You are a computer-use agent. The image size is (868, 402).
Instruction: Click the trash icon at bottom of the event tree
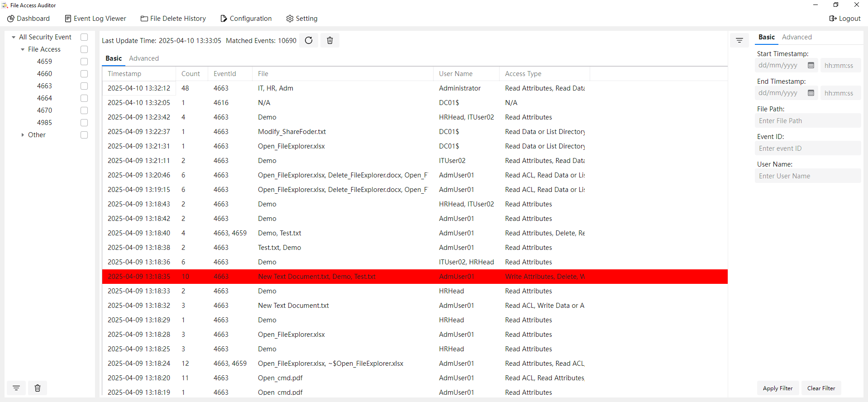(x=38, y=388)
